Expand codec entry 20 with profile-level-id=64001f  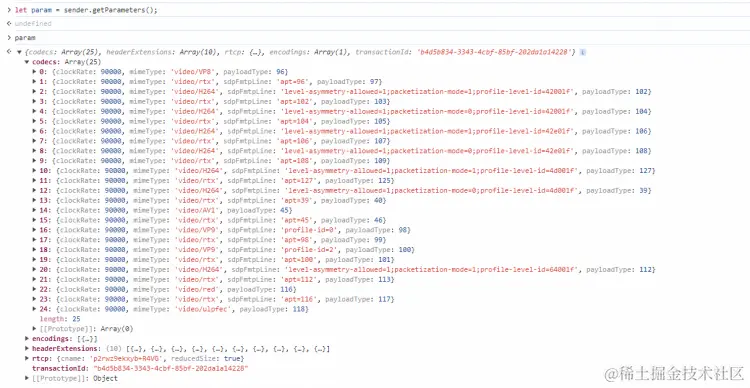click(34, 269)
